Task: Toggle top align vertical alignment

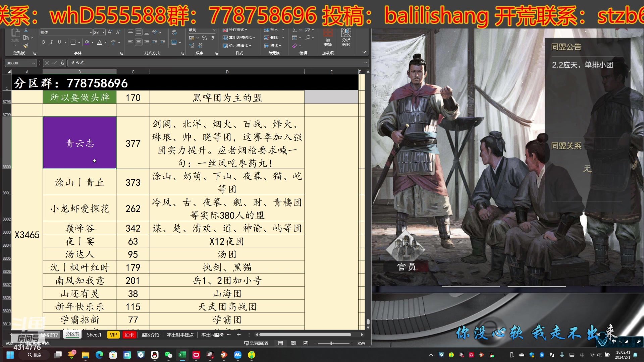Action: 130,32
